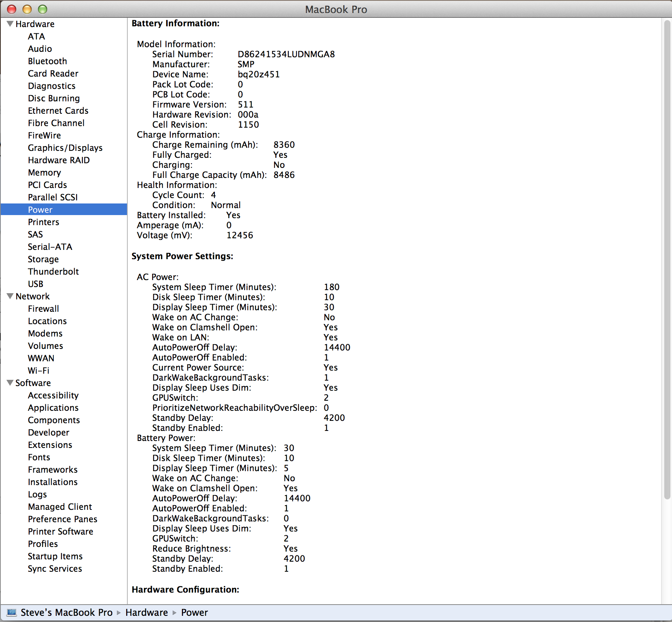Open Startup Items in the sidebar
Screen dimensions: 672x622
pyautogui.click(x=55, y=556)
